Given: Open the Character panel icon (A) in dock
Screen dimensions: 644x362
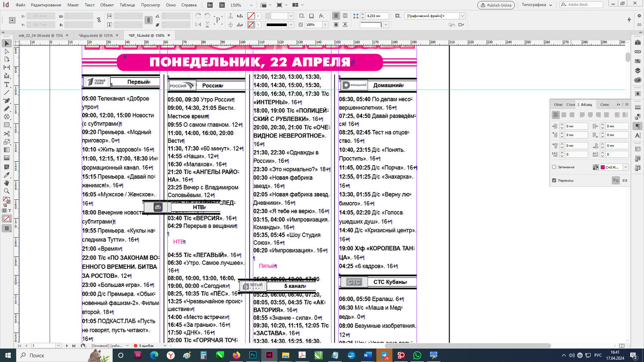Looking at the screenshot, I should pos(638,136).
